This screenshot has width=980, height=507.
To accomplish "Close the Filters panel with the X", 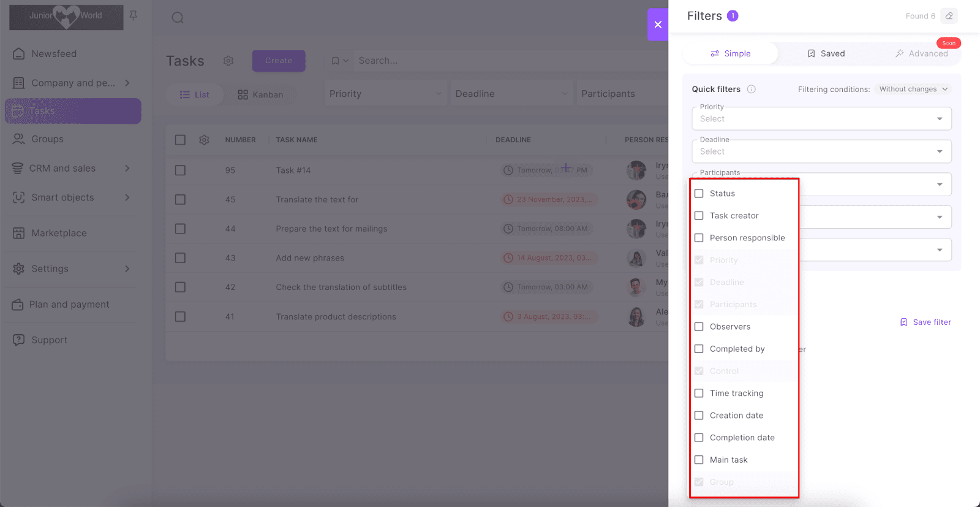I will point(658,25).
